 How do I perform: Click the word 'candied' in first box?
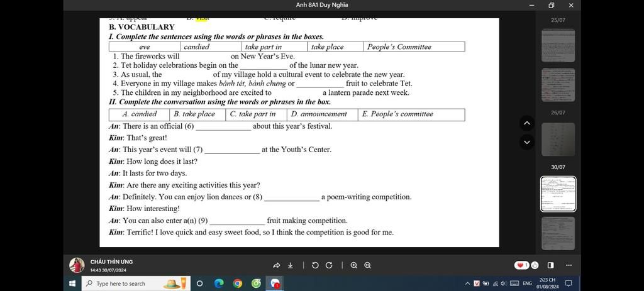(196, 47)
